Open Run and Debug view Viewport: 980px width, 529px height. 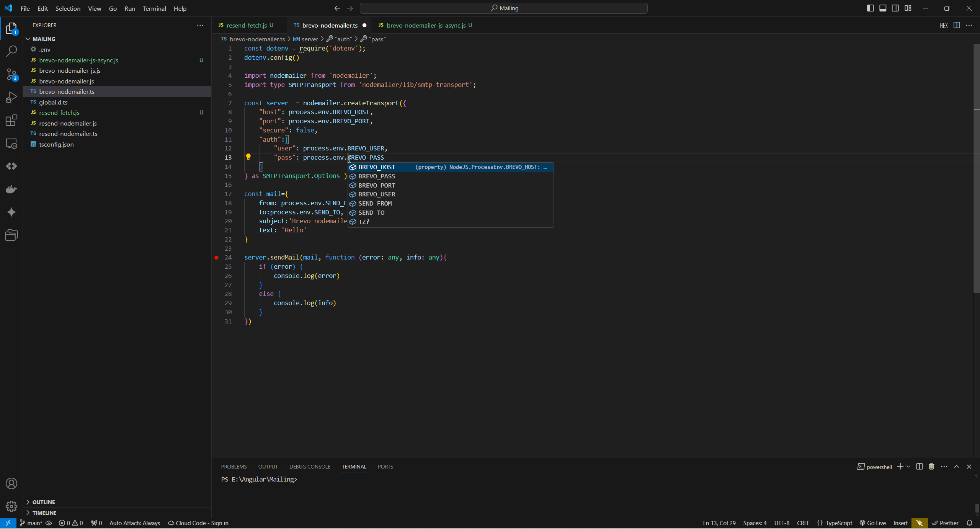point(11,97)
